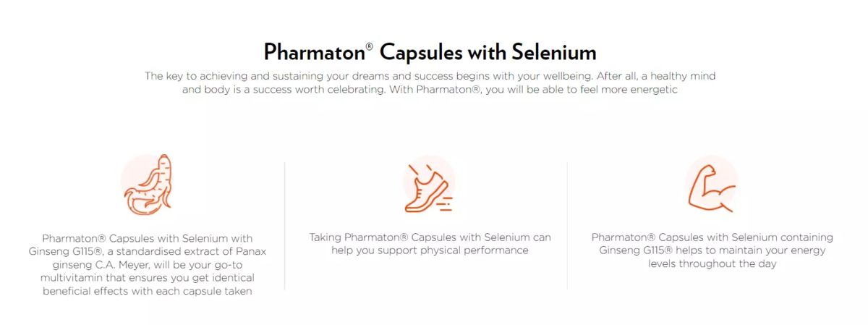Click the running shoe icon

(x=428, y=187)
